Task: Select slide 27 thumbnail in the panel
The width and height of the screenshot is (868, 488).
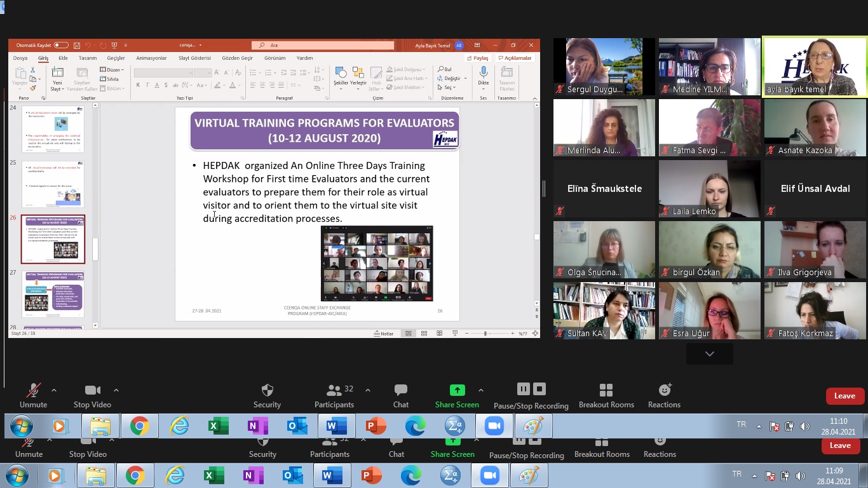Action: 53,294
